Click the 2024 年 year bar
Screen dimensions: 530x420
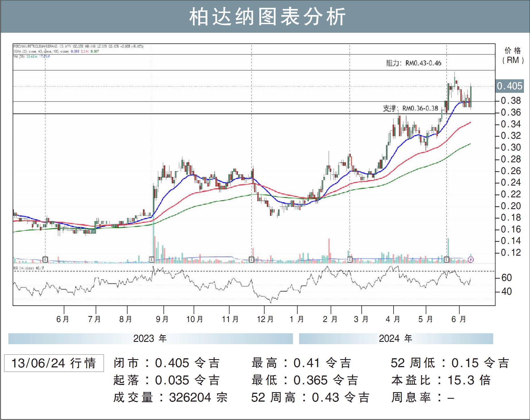click(396, 339)
